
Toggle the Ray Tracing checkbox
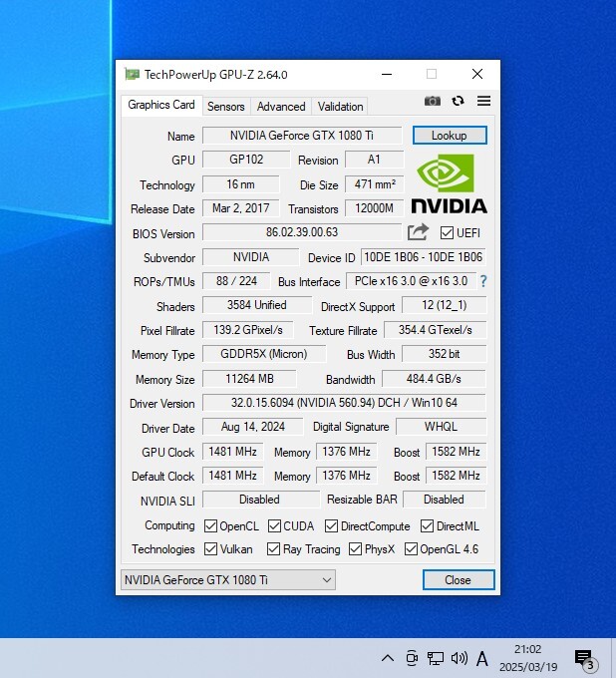(274, 549)
